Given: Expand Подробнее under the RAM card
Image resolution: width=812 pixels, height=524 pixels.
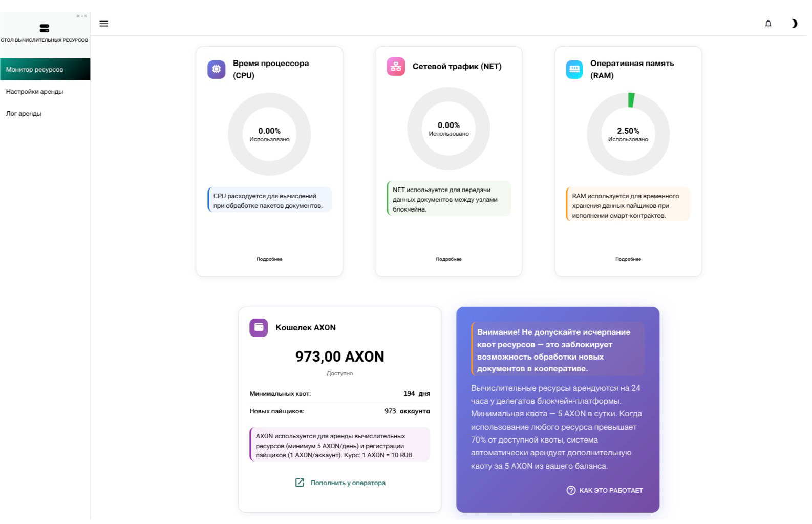Looking at the screenshot, I should click(628, 259).
